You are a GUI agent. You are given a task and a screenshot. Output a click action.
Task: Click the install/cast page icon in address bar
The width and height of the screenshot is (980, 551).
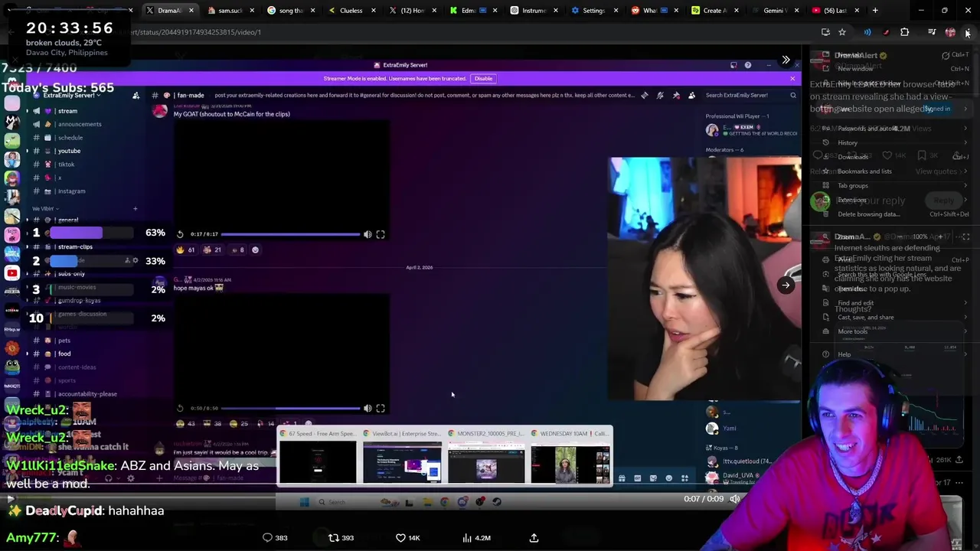pyautogui.click(x=825, y=32)
